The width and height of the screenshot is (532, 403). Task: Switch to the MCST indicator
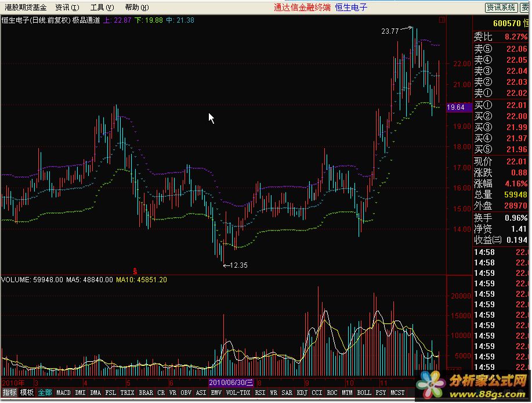click(397, 393)
